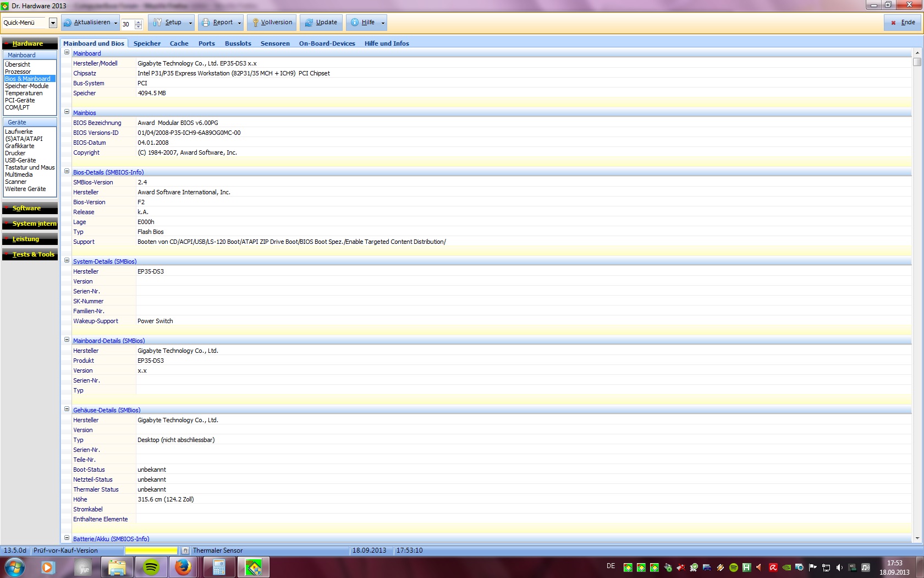Screen dimensions: 924x578
Task: Collapse the Mainboard section
Action: coord(67,53)
